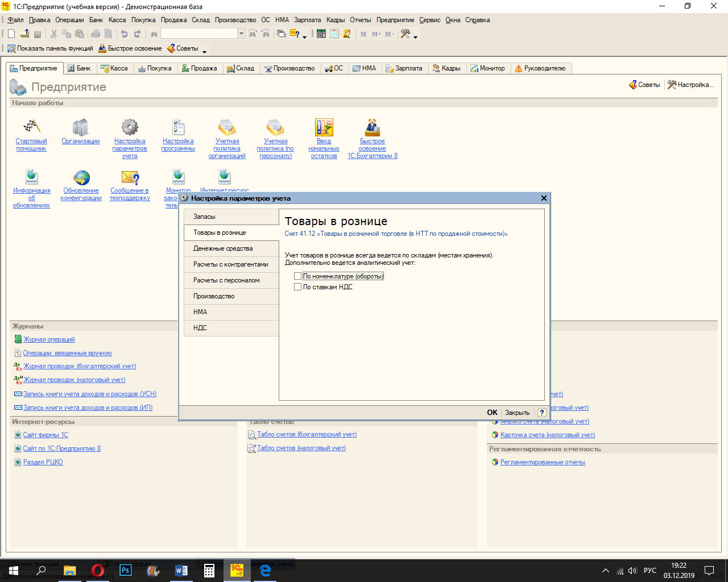Open Раздел РЦКО link
This screenshot has width=728, height=582.
coord(43,462)
